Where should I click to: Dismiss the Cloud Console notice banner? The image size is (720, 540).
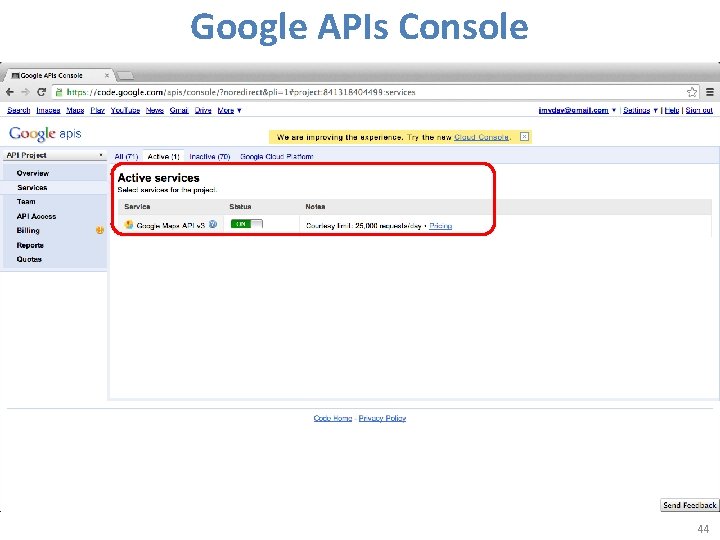[524, 136]
